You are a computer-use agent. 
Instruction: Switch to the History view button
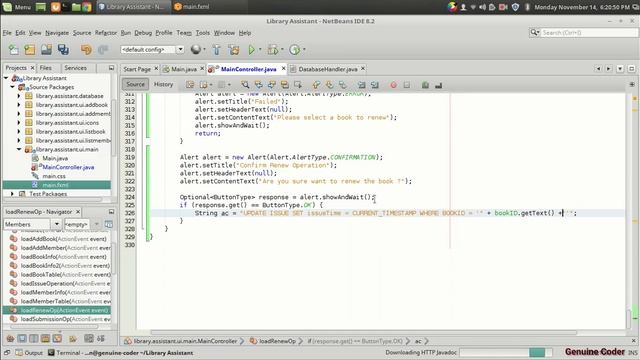(x=163, y=84)
